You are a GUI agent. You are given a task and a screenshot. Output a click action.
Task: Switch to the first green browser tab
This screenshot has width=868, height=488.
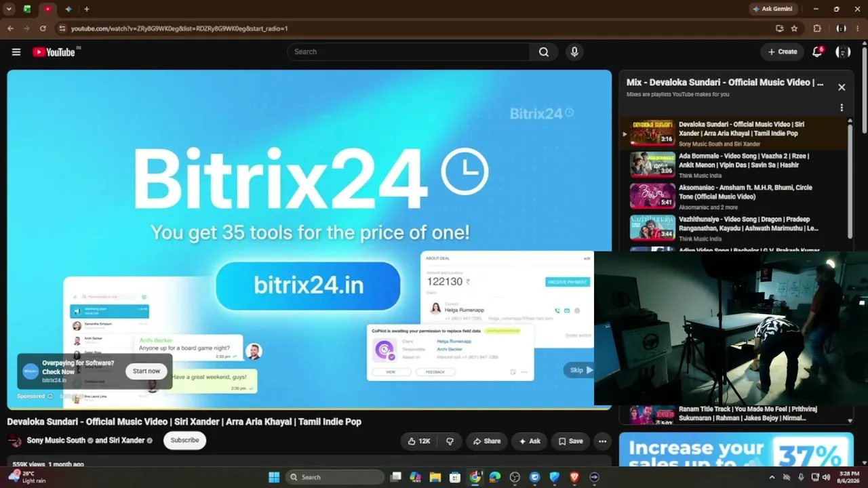point(27,9)
